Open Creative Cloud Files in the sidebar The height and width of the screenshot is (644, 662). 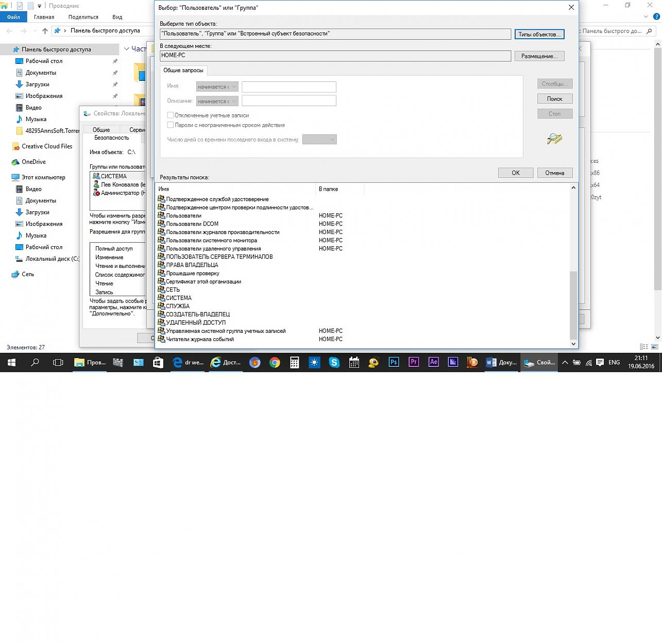point(47,146)
